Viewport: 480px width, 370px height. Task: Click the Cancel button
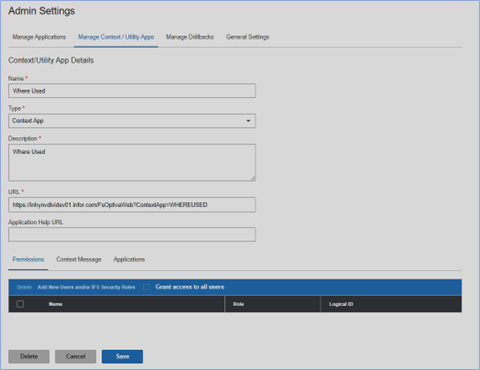(76, 356)
